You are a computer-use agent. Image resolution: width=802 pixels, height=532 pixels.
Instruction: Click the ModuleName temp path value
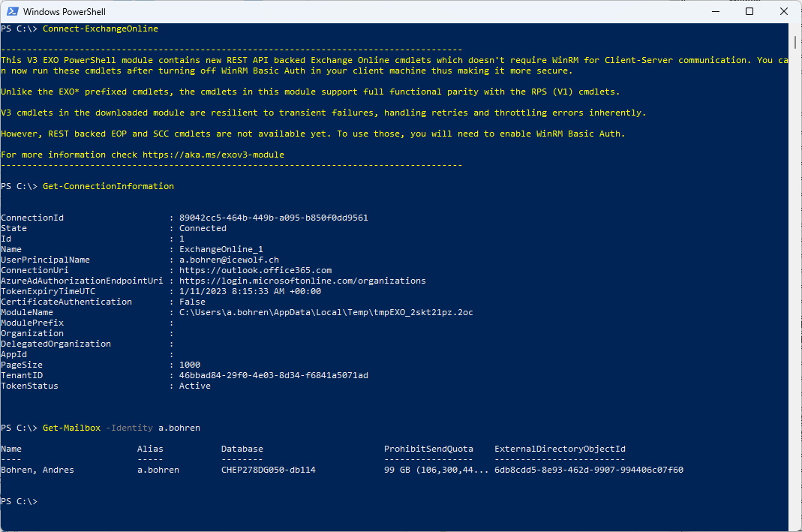[326, 312]
